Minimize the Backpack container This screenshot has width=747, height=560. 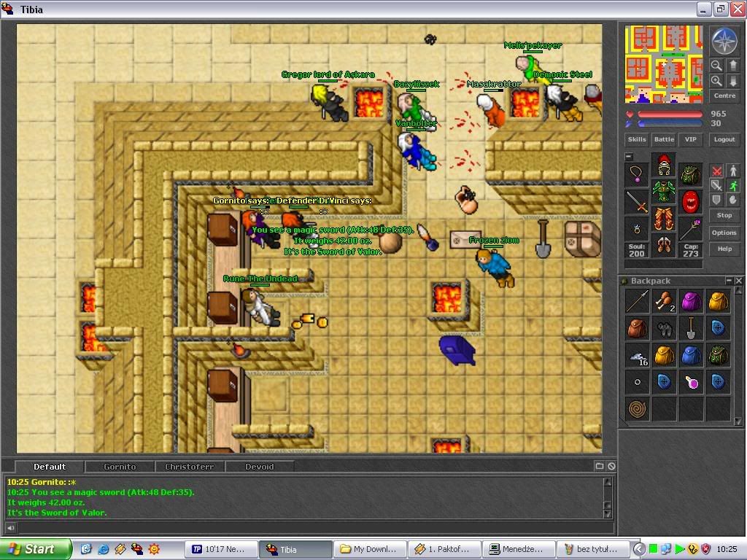tap(729, 281)
